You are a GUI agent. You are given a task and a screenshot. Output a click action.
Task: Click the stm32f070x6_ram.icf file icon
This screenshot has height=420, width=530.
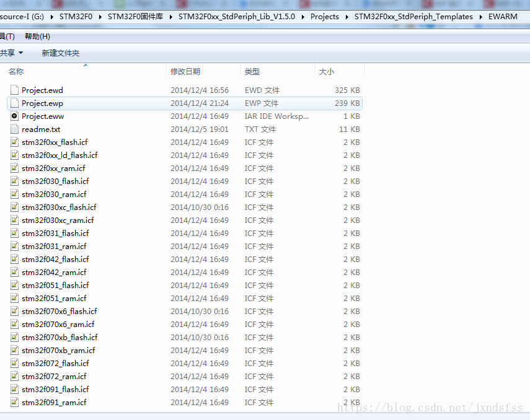tap(14, 324)
